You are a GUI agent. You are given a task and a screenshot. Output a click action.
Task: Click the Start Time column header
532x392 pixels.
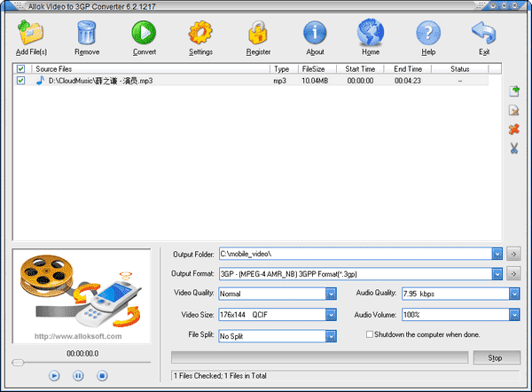360,69
